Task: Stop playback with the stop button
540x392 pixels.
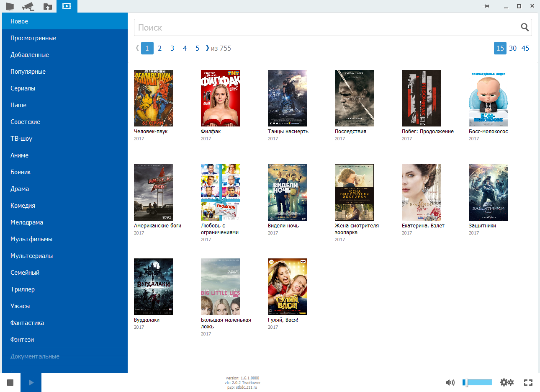Action: (x=10, y=382)
